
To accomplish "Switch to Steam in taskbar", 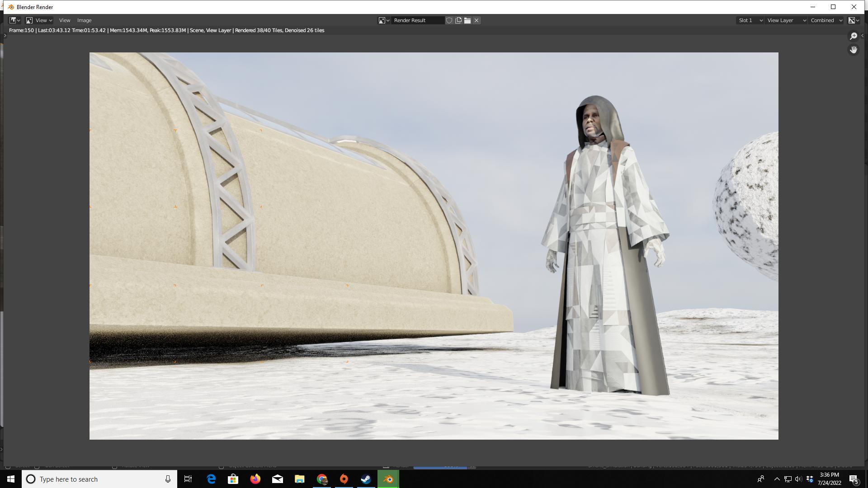I will [366, 479].
